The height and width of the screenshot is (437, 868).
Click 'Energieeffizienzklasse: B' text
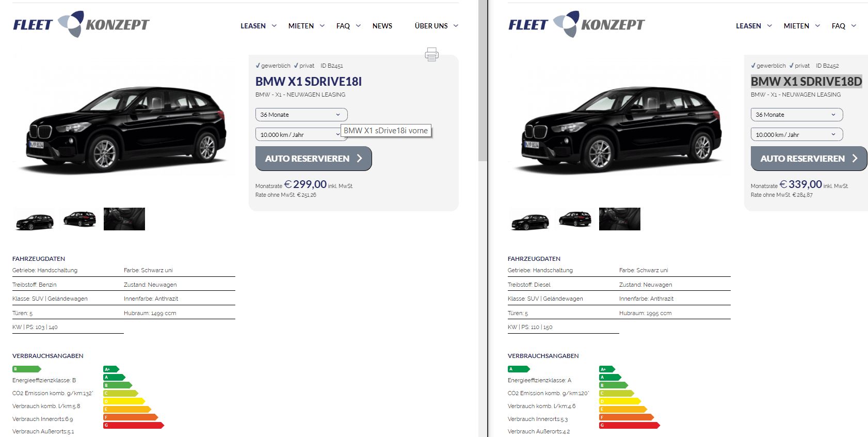click(44, 380)
